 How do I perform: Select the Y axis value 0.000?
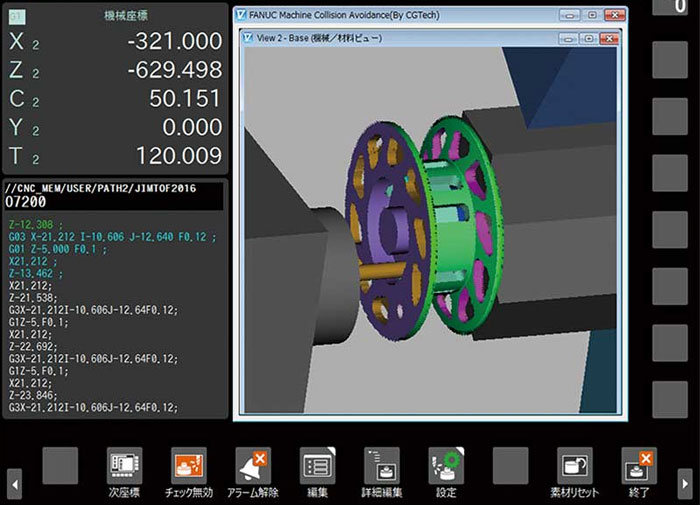(x=192, y=127)
